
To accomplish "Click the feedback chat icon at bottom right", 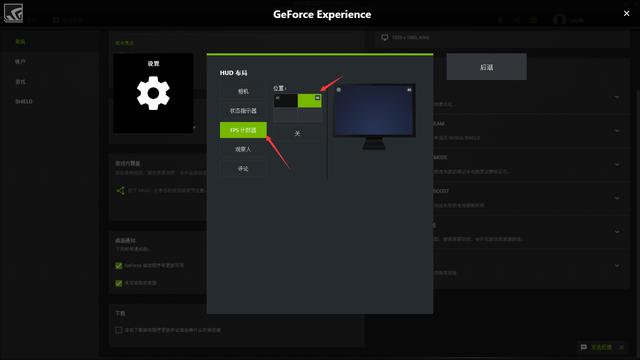I will 584,347.
